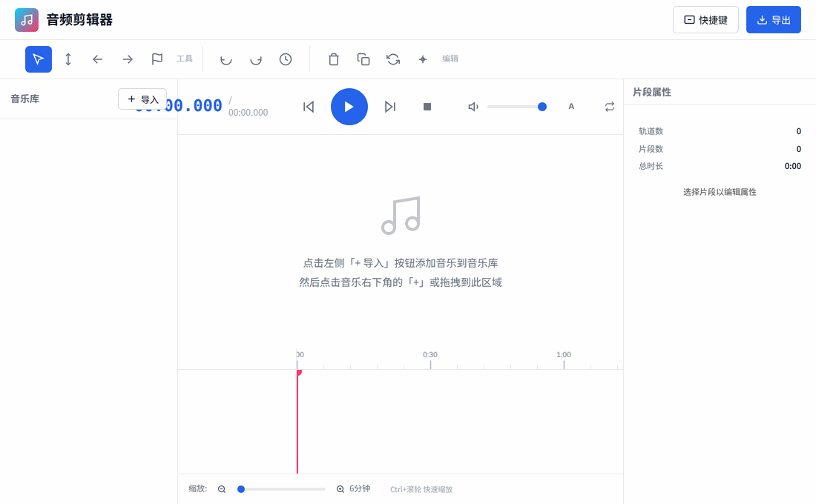Click the 工具 toolbar group label
The width and height of the screenshot is (816, 504).
click(185, 59)
